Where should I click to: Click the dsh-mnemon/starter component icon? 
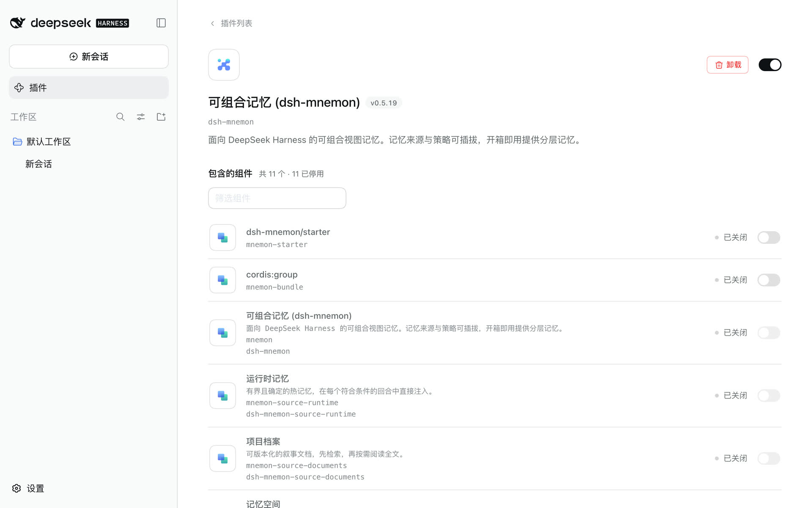point(222,237)
